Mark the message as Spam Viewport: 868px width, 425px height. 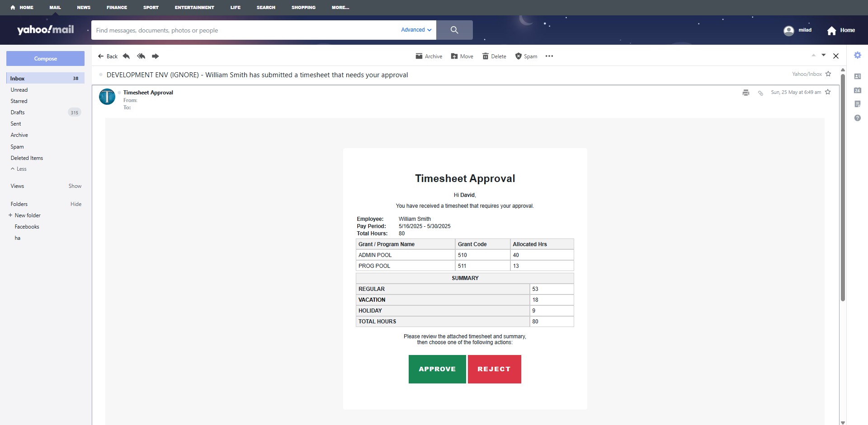click(526, 56)
